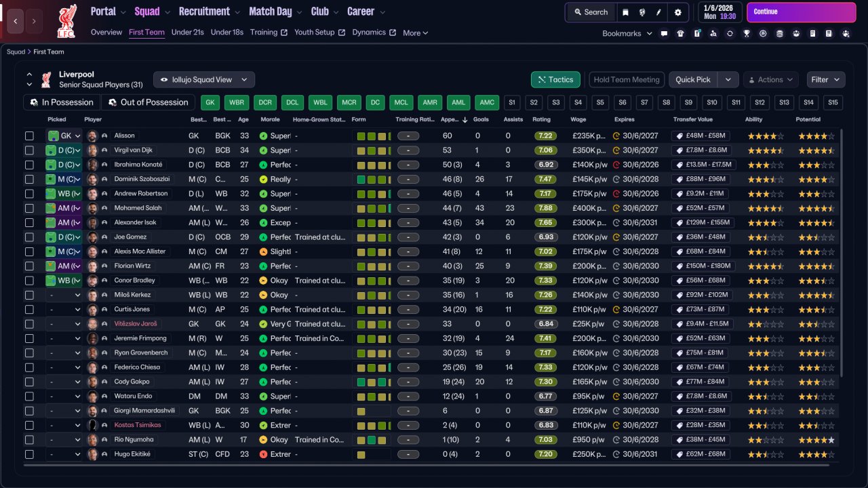This screenshot has width=868, height=488.
Task: Open the Actions dropdown
Action: 772,80
